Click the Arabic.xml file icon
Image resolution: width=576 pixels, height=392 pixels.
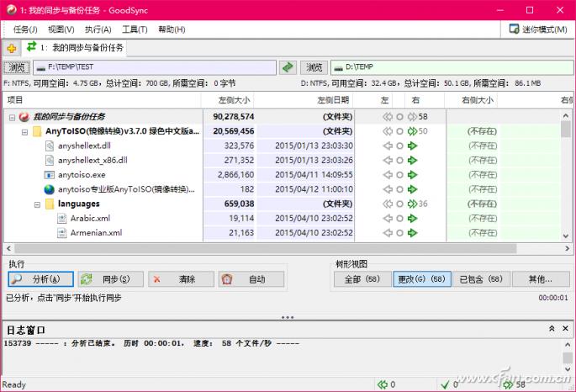tap(61, 218)
